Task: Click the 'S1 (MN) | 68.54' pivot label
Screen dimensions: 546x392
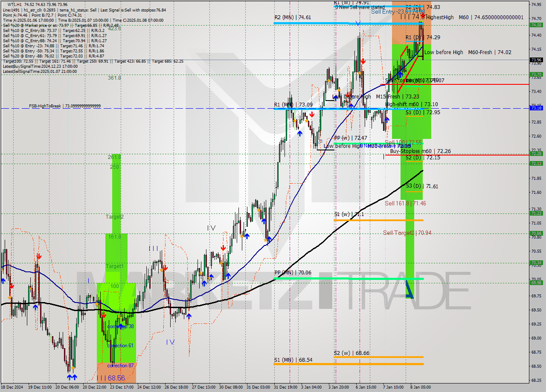Action: pos(293,360)
